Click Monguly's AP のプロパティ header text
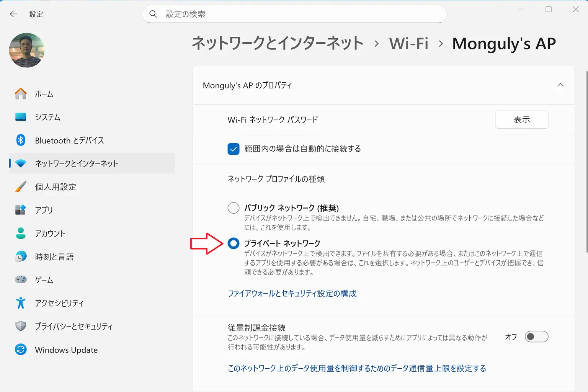 [247, 85]
